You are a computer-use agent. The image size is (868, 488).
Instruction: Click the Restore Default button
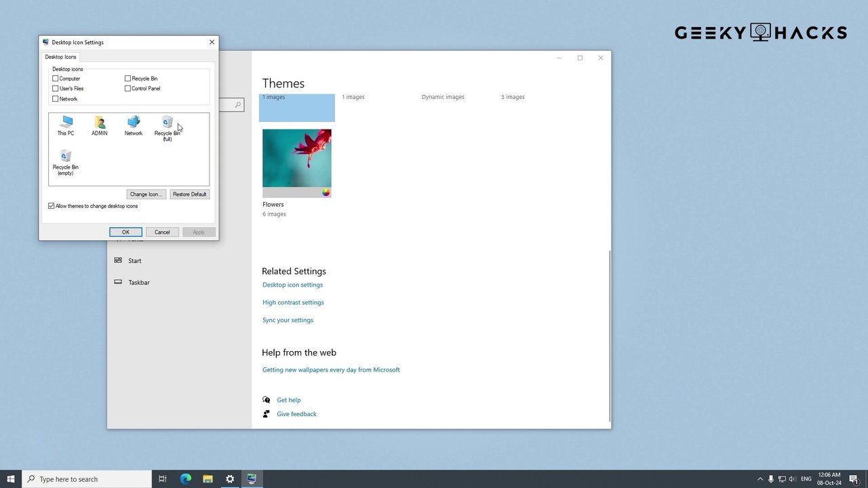[x=189, y=194]
